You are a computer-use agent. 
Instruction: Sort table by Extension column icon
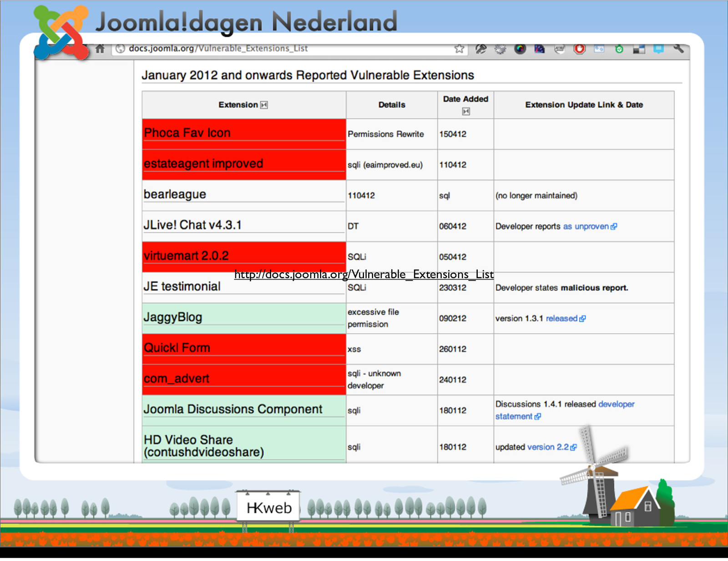click(x=264, y=105)
